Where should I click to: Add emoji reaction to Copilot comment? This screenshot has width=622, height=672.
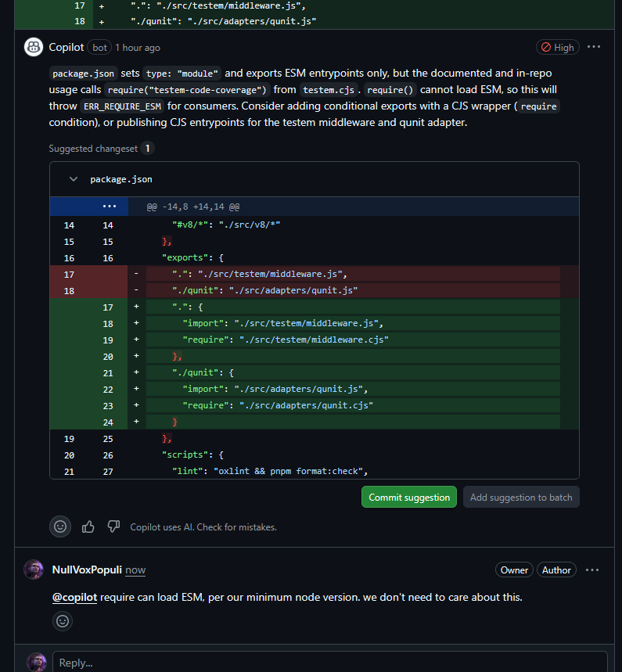(x=60, y=526)
